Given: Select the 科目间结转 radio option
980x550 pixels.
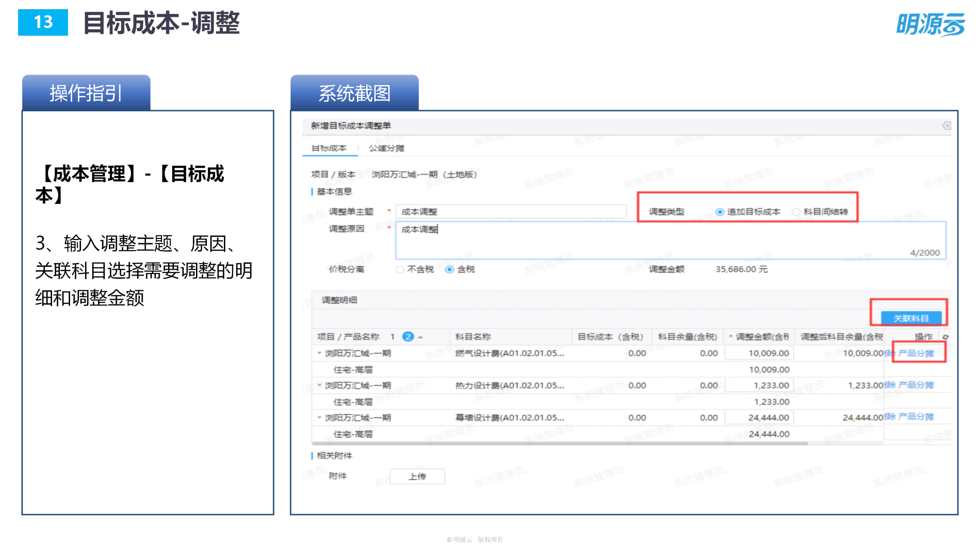Looking at the screenshot, I should (x=797, y=212).
